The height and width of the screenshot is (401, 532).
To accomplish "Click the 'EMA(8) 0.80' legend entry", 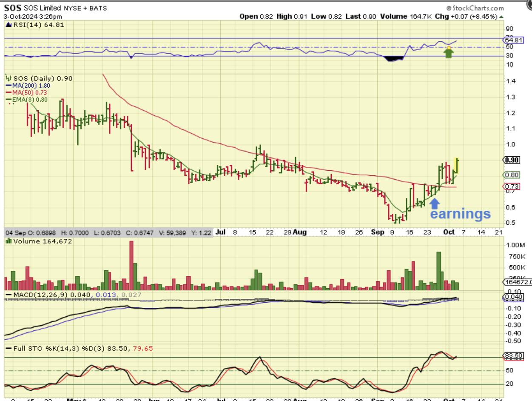I will point(27,100).
